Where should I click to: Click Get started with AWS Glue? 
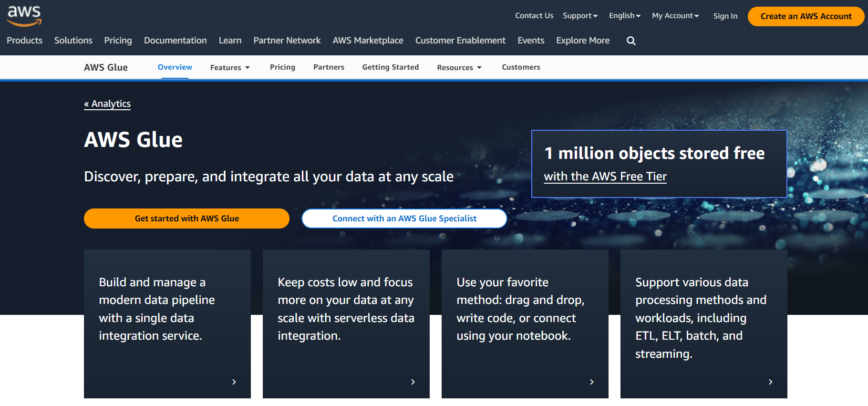pos(187,219)
